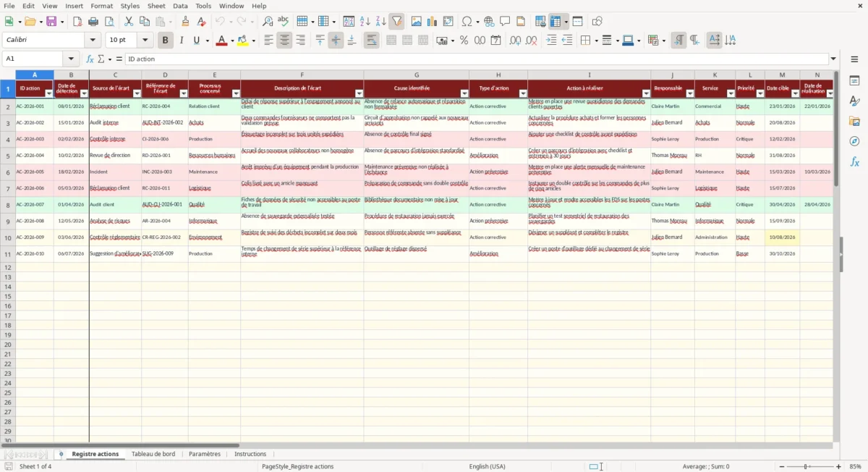Open the Function Wizard fx icon
The width and height of the screenshot is (868, 472).
[90, 59]
